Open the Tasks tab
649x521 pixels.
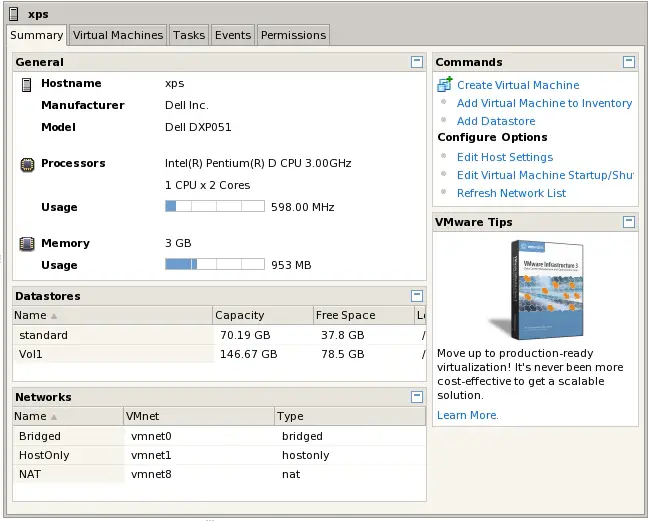[x=189, y=35]
